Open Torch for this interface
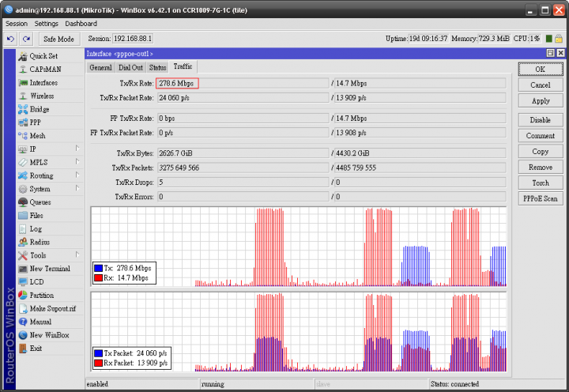This screenshot has width=569, height=392. coord(541,183)
